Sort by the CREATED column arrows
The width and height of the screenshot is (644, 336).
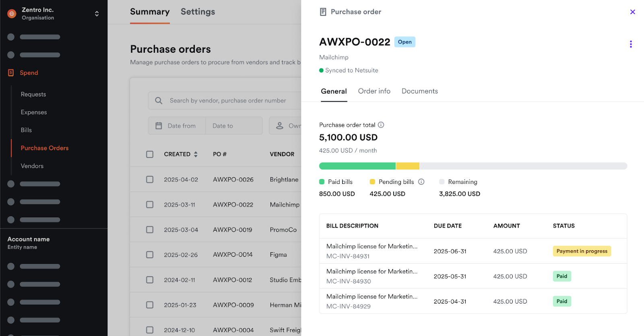[196, 154]
